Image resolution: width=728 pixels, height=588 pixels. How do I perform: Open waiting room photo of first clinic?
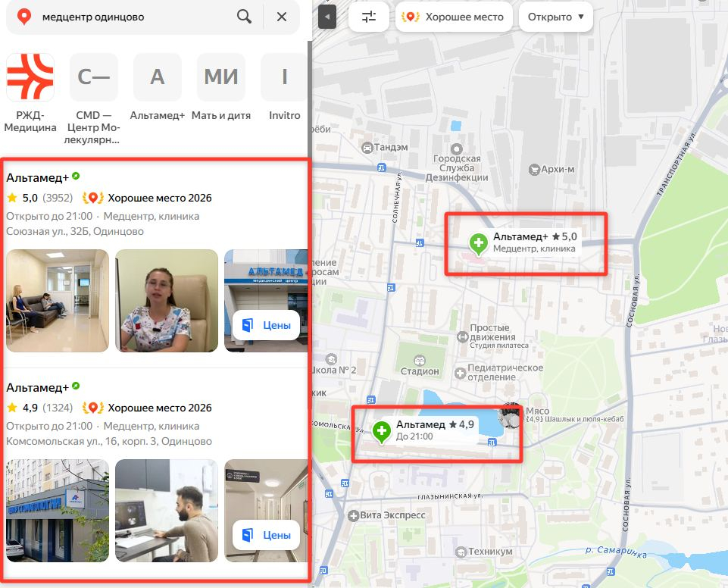click(x=58, y=301)
